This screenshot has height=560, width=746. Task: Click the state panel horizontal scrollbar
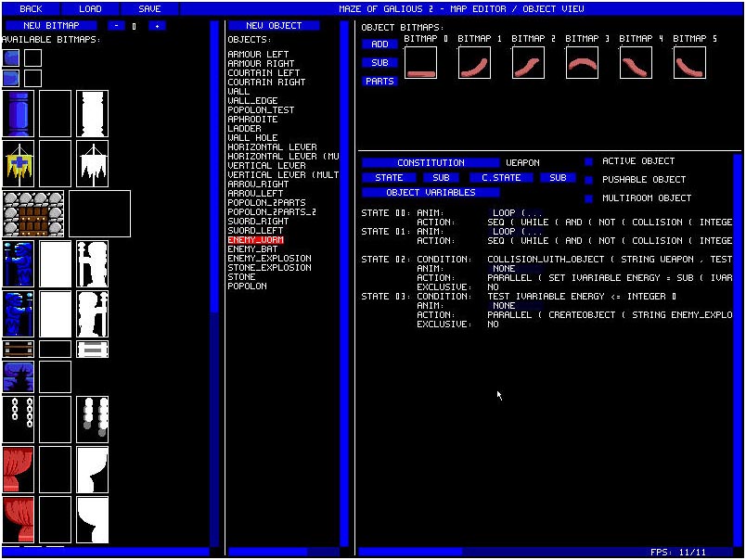click(546, 552)
